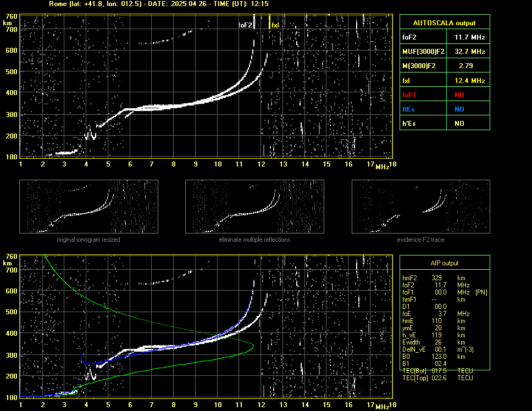
Task: Click the top ionogram '400' km axis label
Action: click(x=12, y=92)
